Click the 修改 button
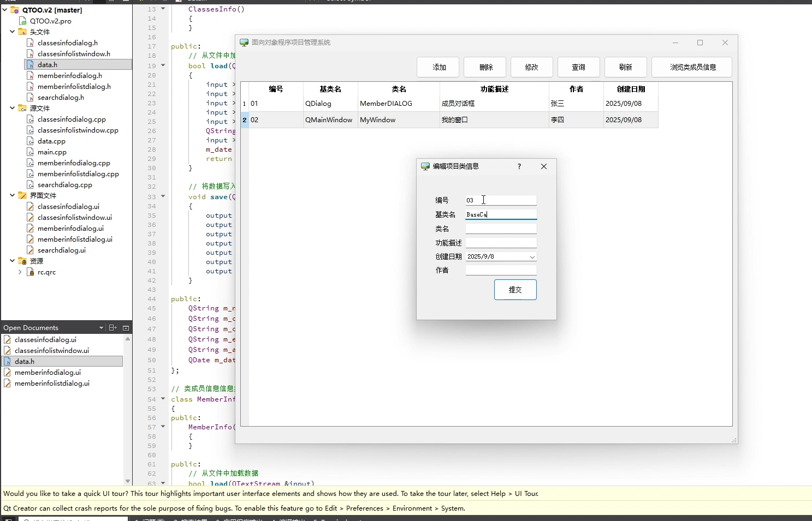The height and width of the screenshot is (521, 812). pos(532,67)
